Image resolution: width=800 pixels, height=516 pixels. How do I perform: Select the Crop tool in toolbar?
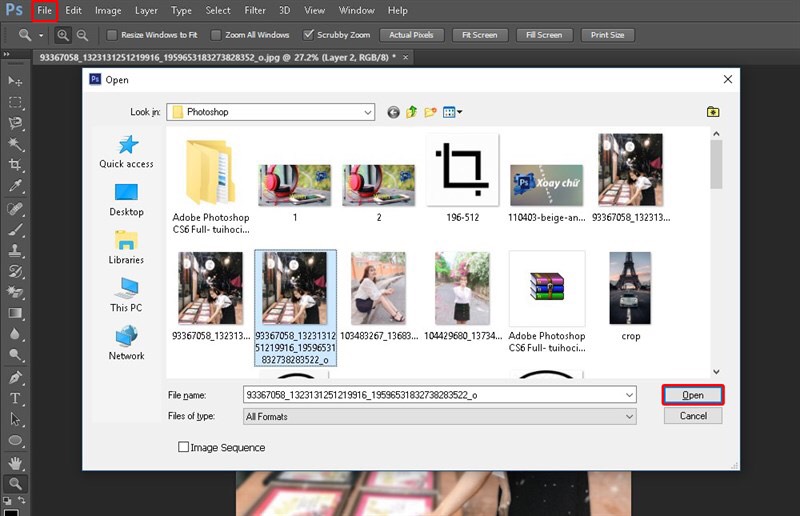[15, 164]
